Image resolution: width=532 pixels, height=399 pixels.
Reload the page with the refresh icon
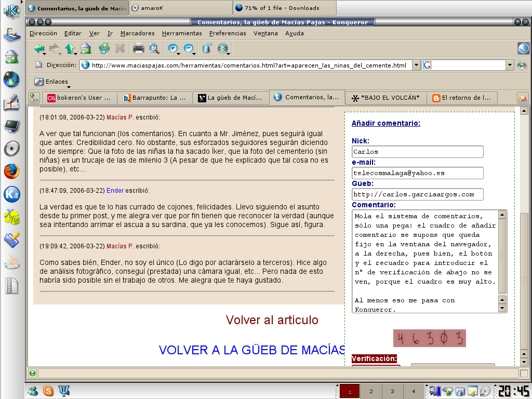coord(104,49)
